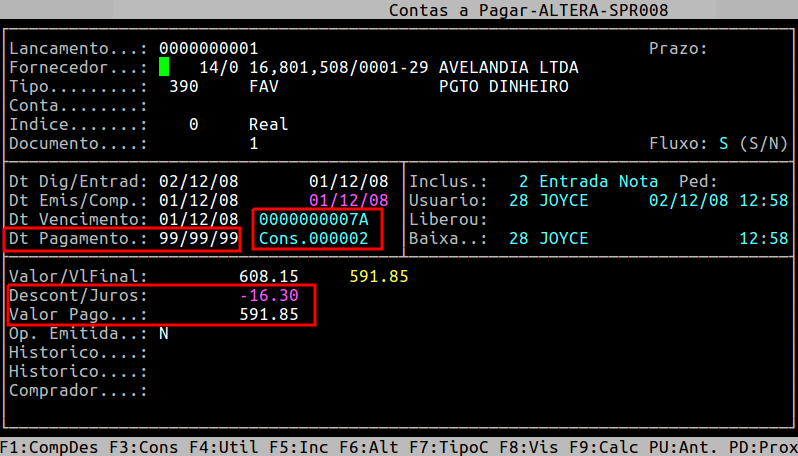Toggle the Fluxo S (S/N) value
This screenshot has width=798, height=456.
(723, 143)
